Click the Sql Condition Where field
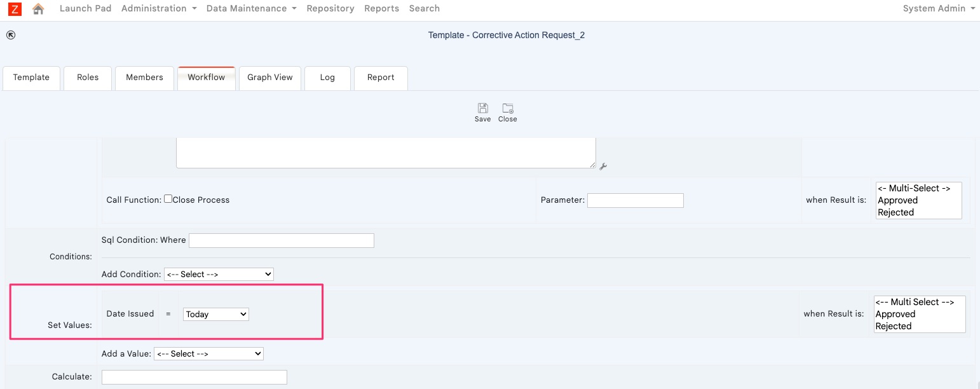The width and height of the screenshot is (980, 389). tap(282, 240)
